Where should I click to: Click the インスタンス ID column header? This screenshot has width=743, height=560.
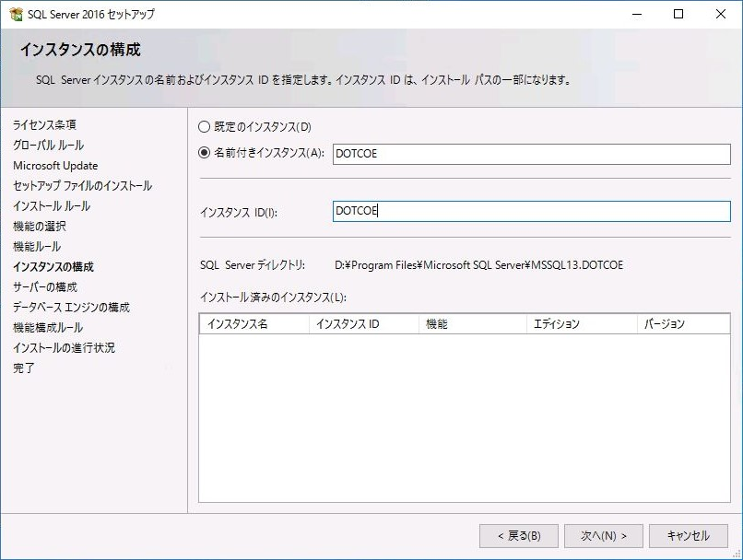[362, 323]
